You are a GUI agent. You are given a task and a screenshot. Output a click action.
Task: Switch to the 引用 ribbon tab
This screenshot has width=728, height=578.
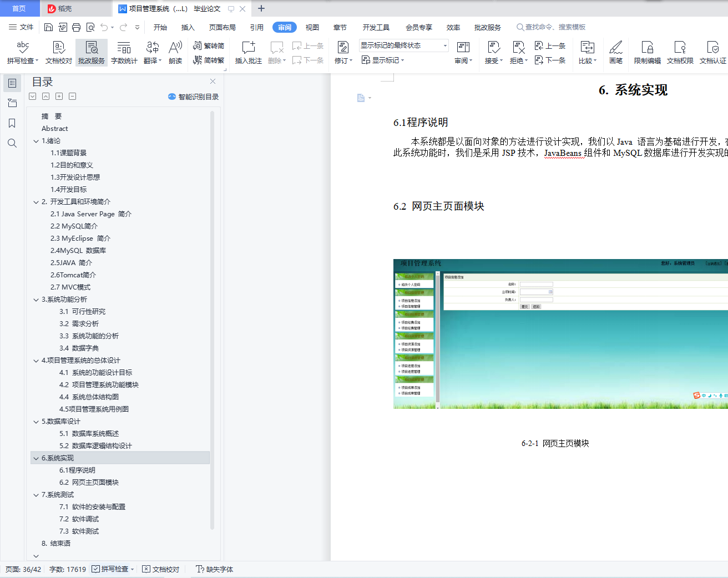click(x=256, y=27)
